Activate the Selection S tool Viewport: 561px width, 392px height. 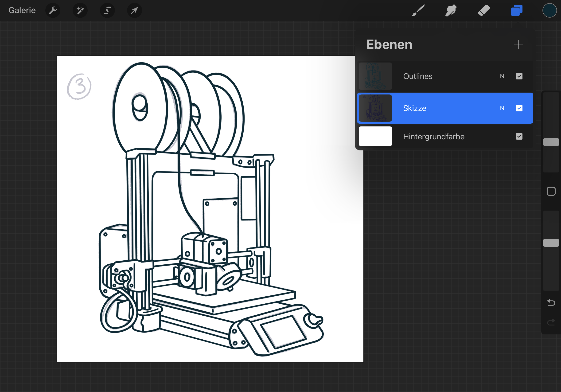click(x=107, y=11)
